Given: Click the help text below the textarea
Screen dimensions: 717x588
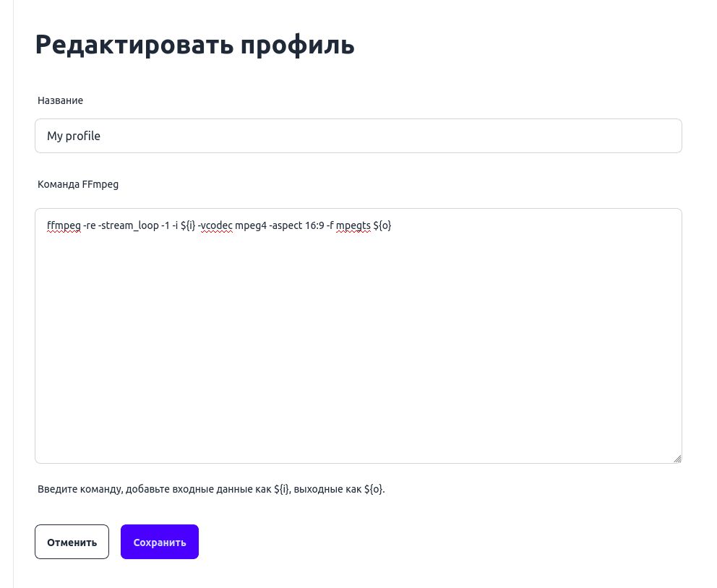Looking at the screenshot, I should (x=211, y=489).
